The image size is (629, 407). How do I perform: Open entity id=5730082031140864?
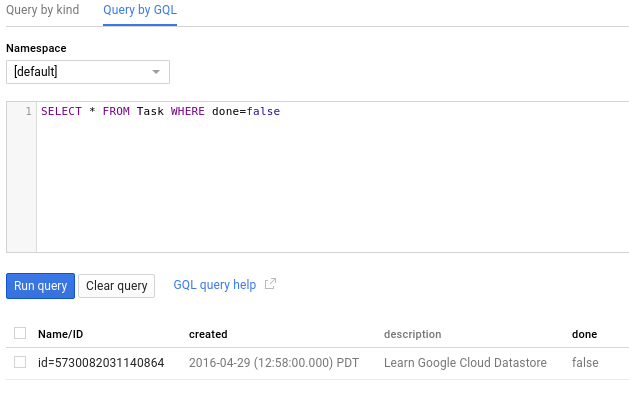coord(101,362)
